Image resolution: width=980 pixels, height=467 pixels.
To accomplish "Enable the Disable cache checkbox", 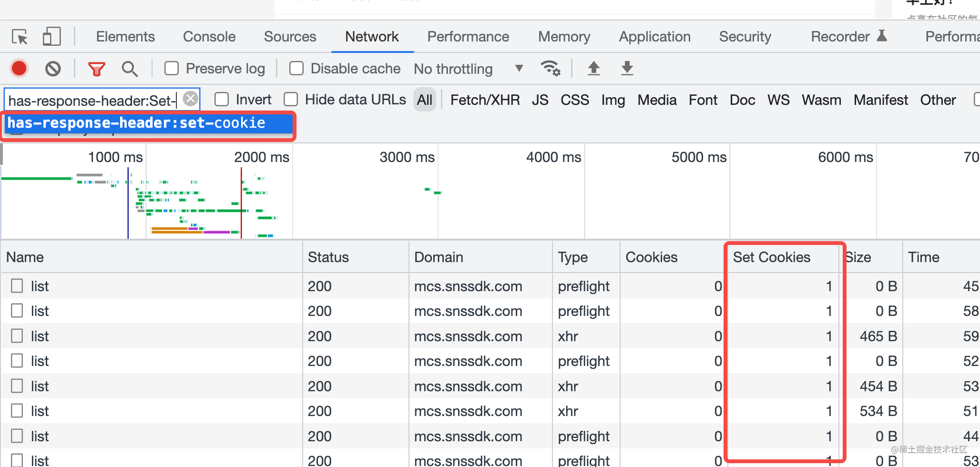I will (296, 69).
